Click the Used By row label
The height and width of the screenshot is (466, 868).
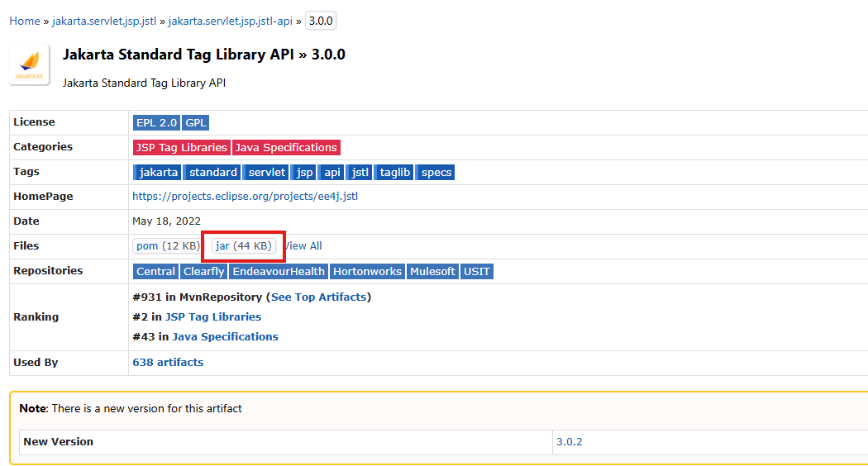(x=36, y=363)
